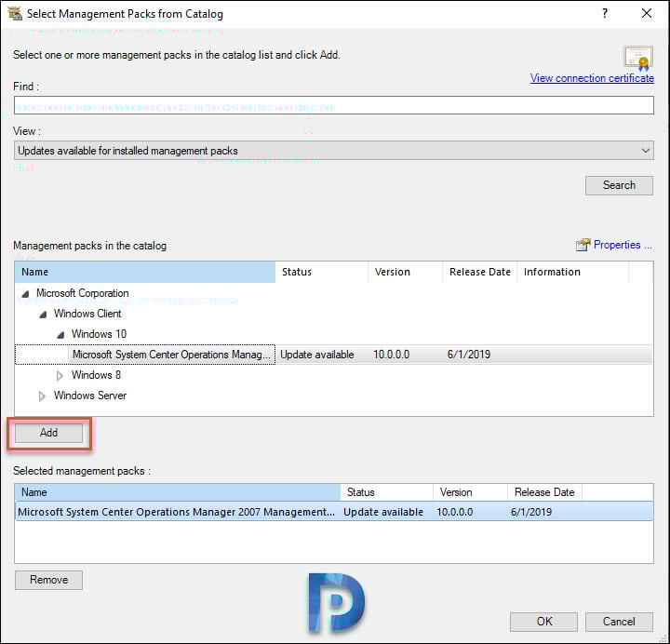Viewport: 670px width, 644px height.
Task: Click catalog row's 6/1/2019 release date
Action: click(x=469, y=355)
